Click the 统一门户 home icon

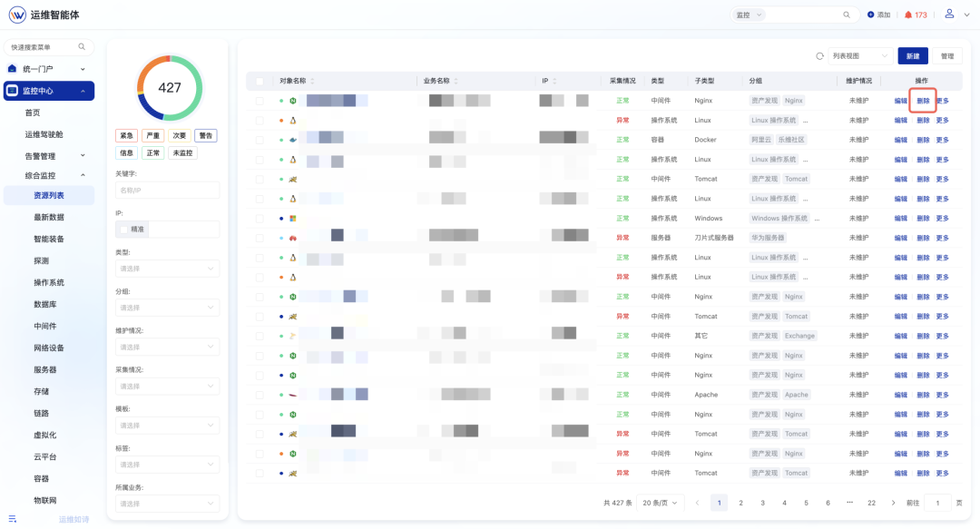[12, 69]
